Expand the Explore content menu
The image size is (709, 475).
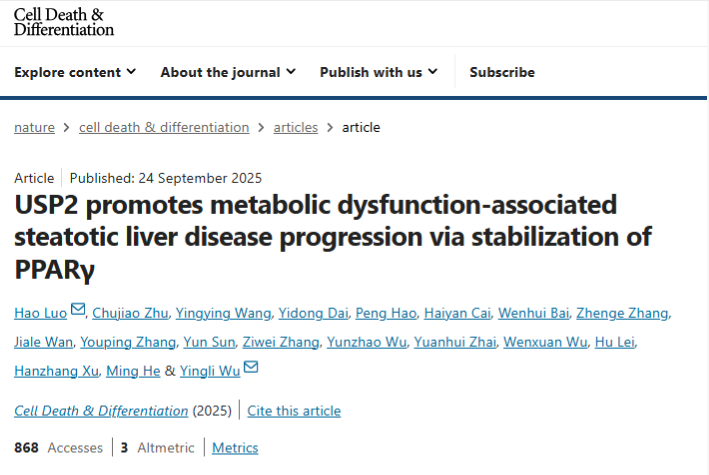[75, 72]
